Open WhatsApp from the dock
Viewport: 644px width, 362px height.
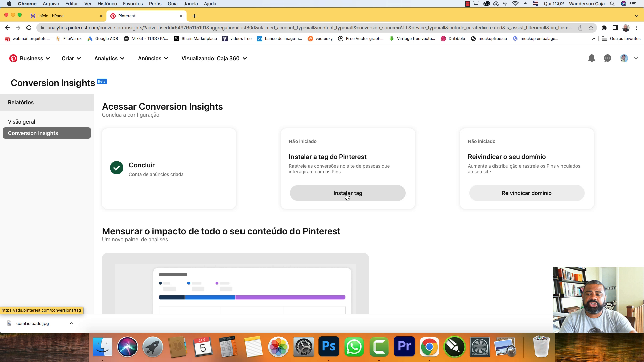click(354, 347)
